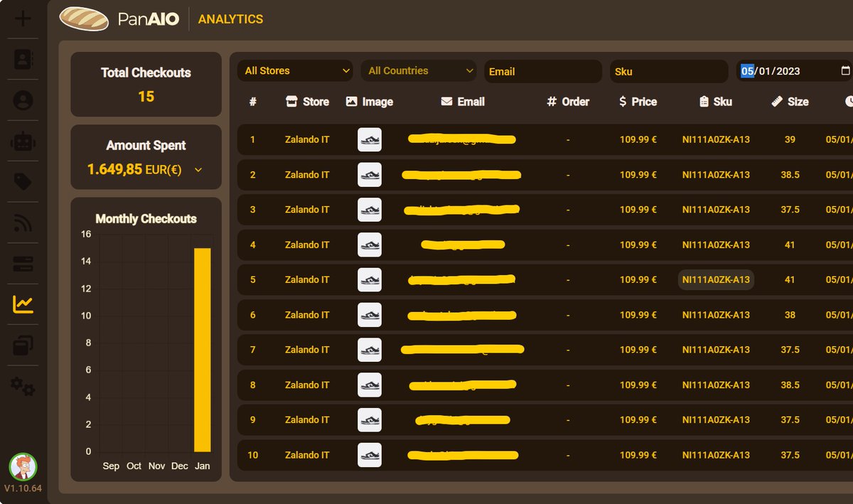The height and width of the screenshot is (504, 853).
Task: Click the shoe thumbnail in row 6
Action: click(x=370, y=315)
